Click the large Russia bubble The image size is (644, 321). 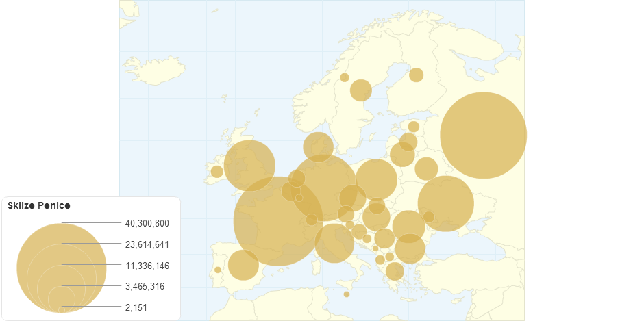[483, 136]
